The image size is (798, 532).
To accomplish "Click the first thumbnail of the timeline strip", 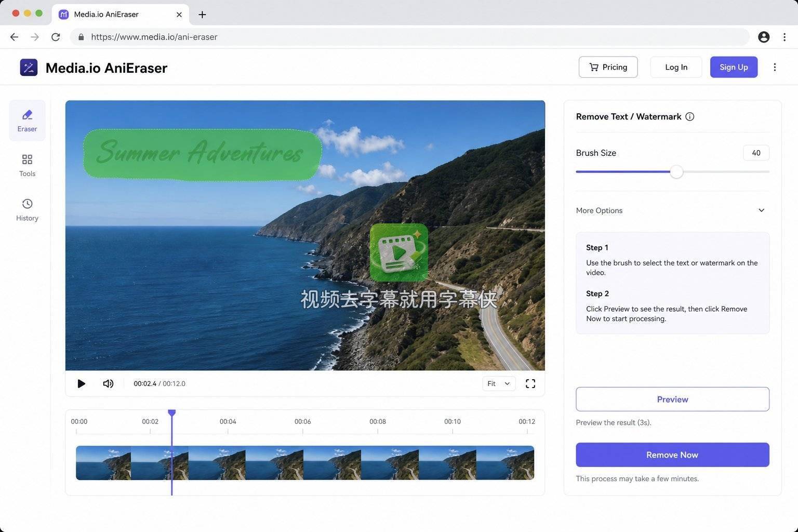I will pos(103,462).
